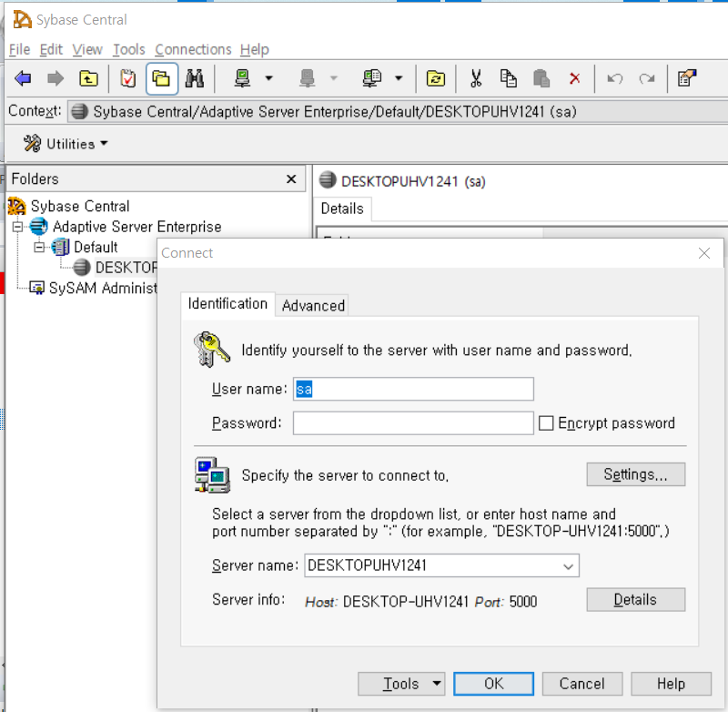Click the Details tab in right pane
The width and height of the screenshot is (728, 712).
pyautogui.click(x=342, y=209)
